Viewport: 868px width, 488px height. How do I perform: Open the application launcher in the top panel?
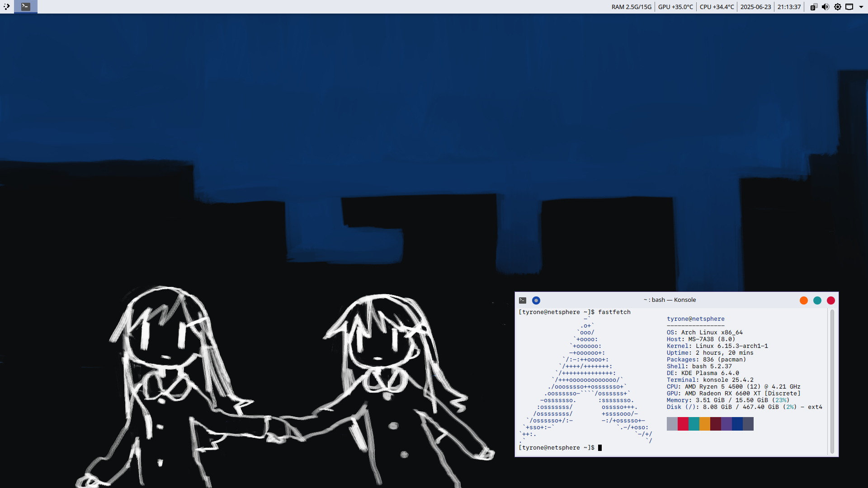point(6,7)
